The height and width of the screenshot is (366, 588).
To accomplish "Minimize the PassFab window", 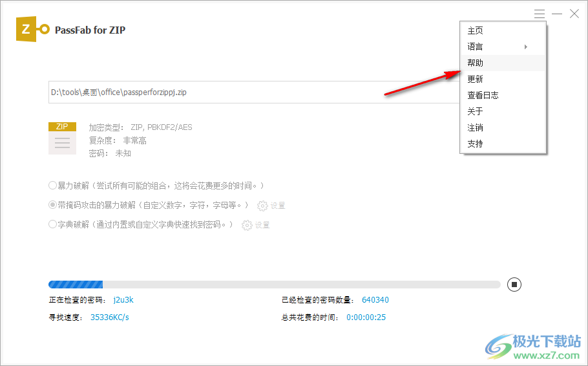I will pos(557,14).
